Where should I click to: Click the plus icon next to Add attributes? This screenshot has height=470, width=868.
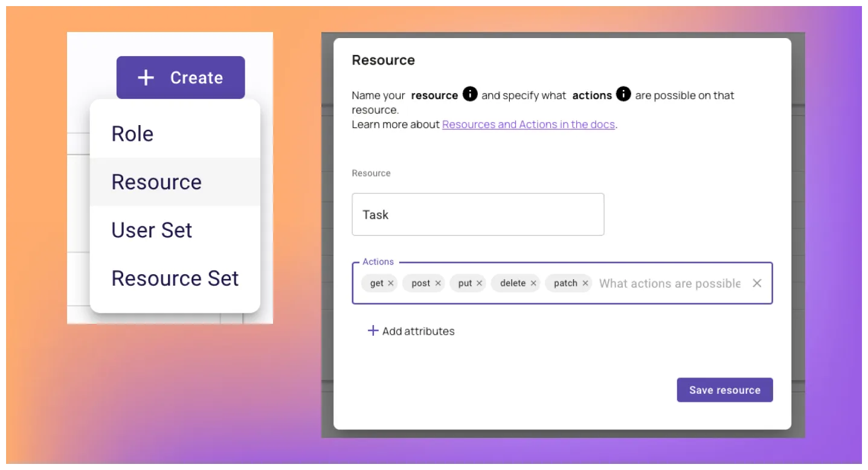[373, 330]
